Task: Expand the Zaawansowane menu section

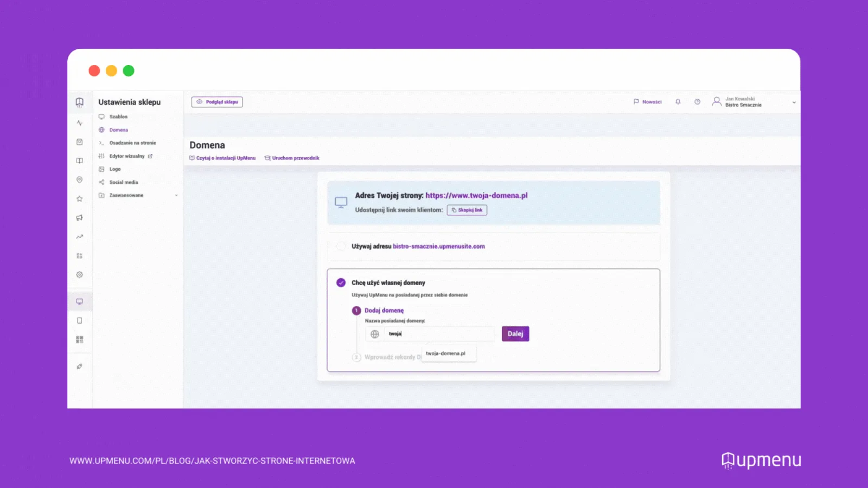Action: [x=138, y=195]
